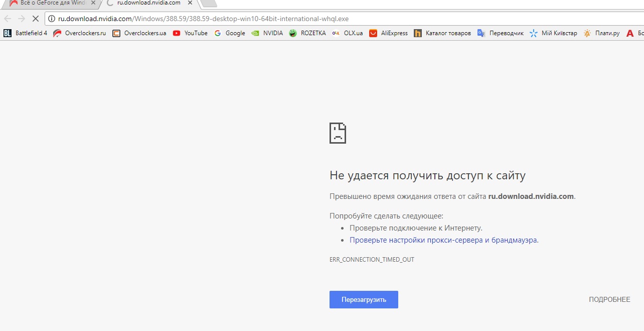Go forward with the arrow button
This screenshot has height=331, width=644.
pos(22,19)
